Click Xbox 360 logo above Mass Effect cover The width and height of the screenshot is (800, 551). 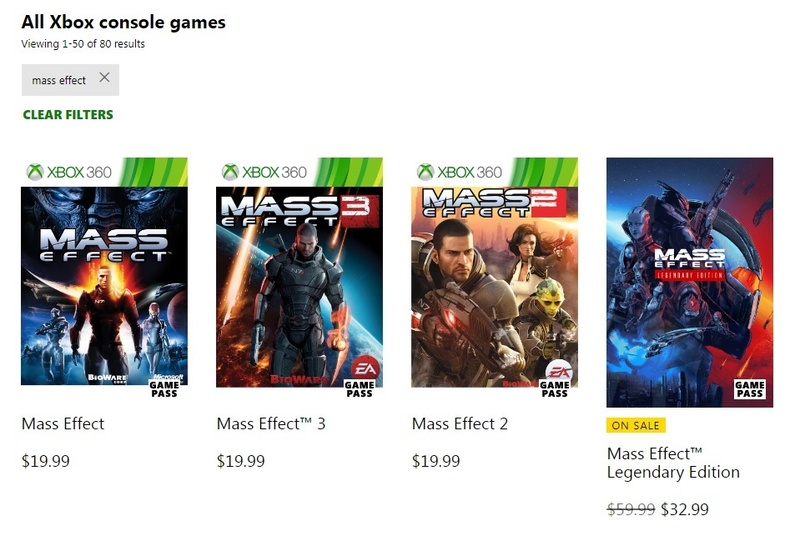[68, 172]
